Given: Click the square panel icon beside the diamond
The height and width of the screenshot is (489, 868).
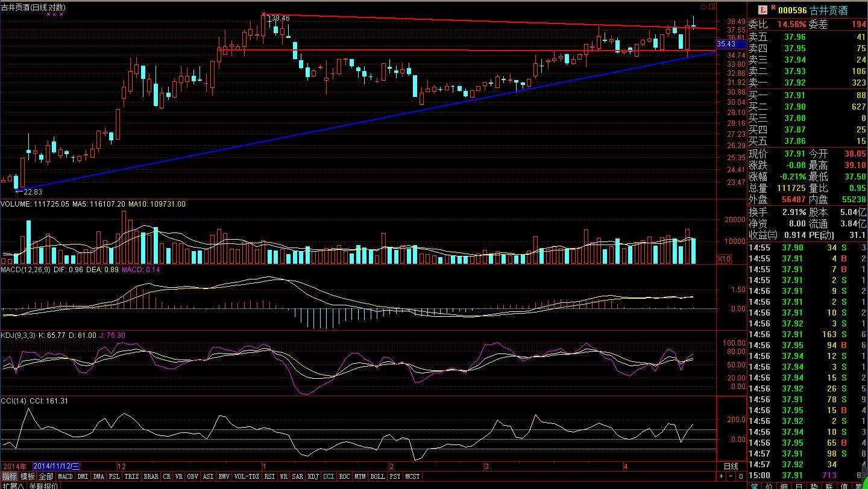Looking at the screenshot, I should pos(712,7).
